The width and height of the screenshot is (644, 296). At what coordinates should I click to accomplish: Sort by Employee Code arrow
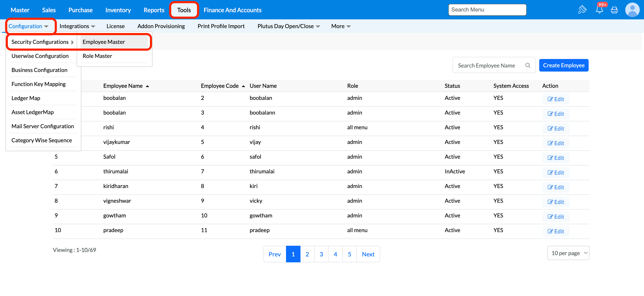click(x=243, y=86)
